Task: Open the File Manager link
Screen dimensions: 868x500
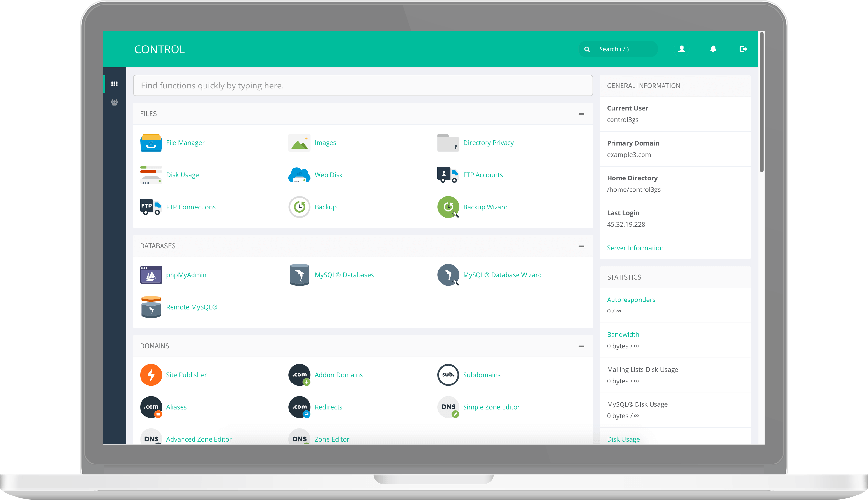Action: click(185, 143)
